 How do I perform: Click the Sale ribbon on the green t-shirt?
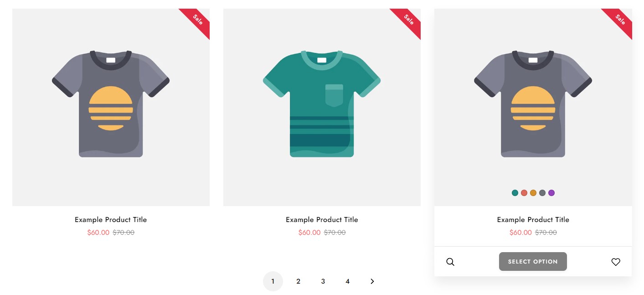408,20
